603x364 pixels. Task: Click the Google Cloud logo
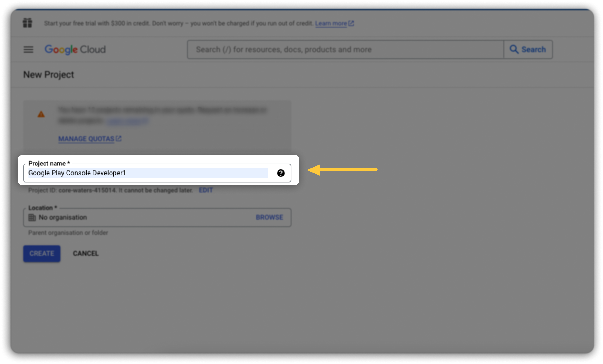point(75,49)
